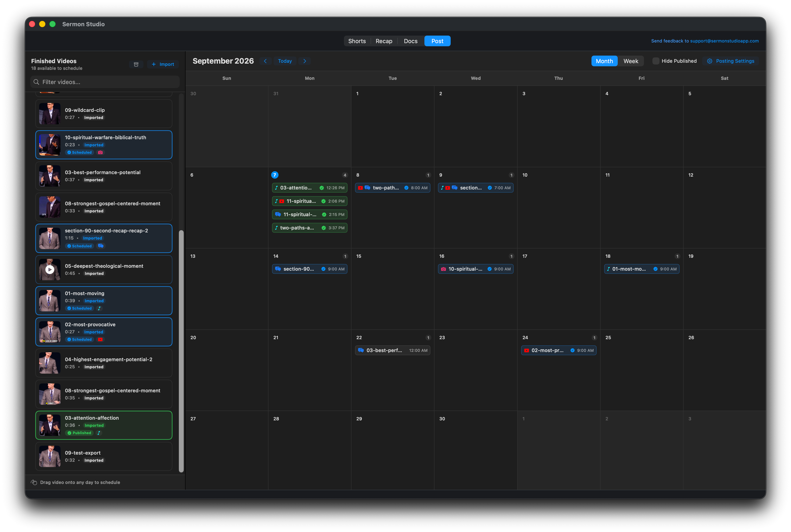Open the Recap tab

[384, 41]
